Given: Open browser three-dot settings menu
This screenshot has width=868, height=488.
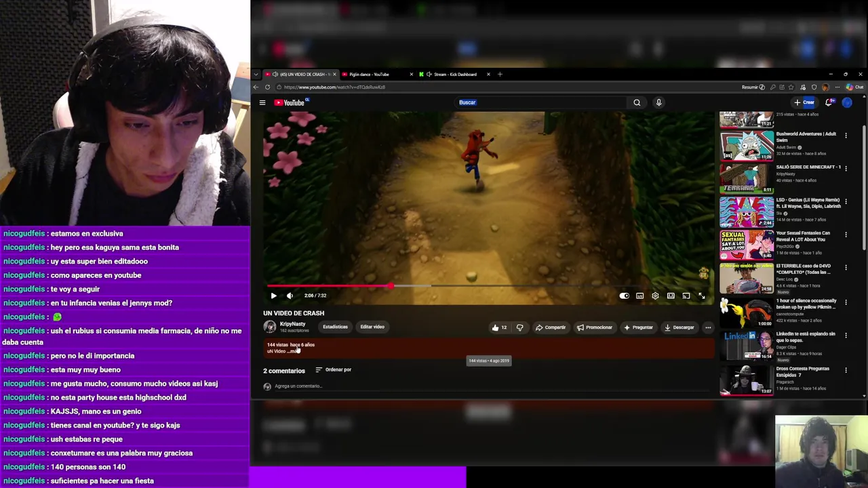Looking at the screenshot, I should (x=837, y=87).
